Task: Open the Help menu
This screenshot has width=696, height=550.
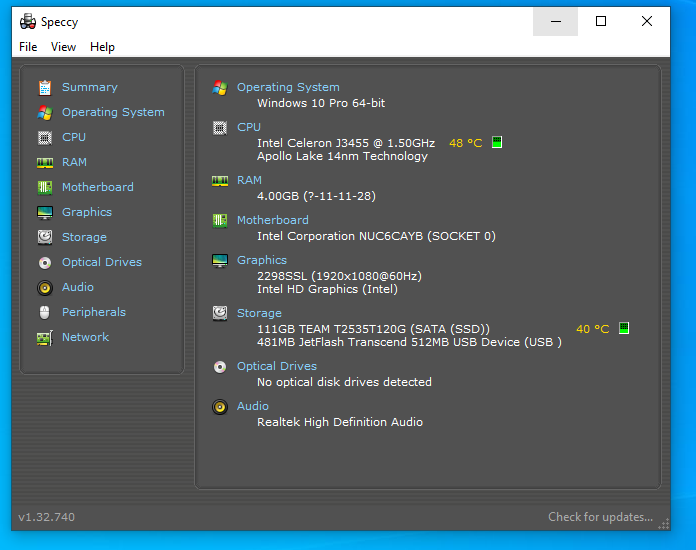Action: [x=102, y=47]
